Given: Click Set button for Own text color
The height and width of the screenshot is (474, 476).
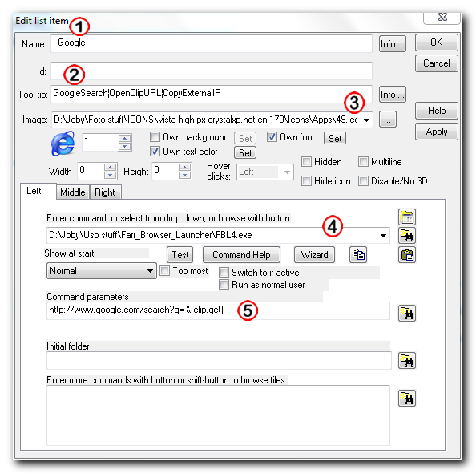Looking at the screenshot, I should tap(245, 152).
